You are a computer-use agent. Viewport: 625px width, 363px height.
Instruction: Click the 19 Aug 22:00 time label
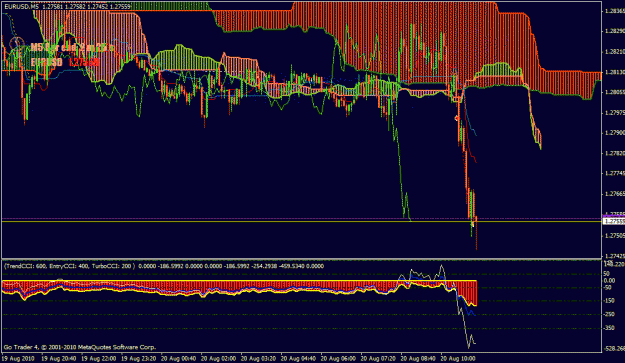pos(99,358)
